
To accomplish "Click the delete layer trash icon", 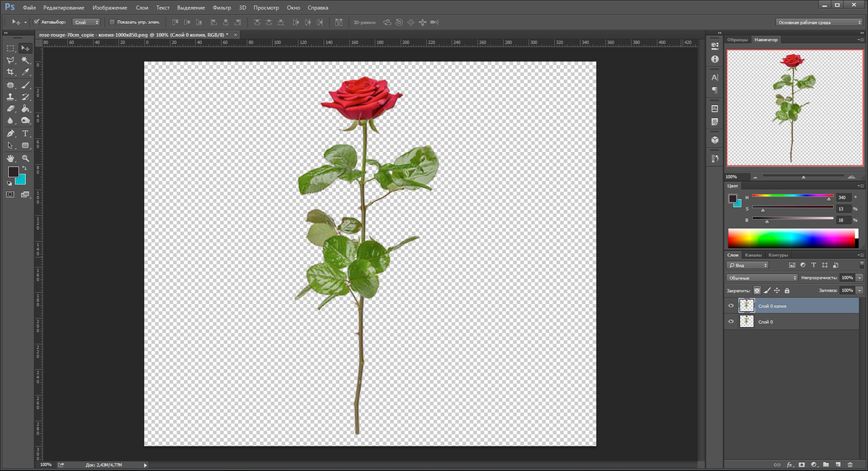I will click(x=849, y=464).
